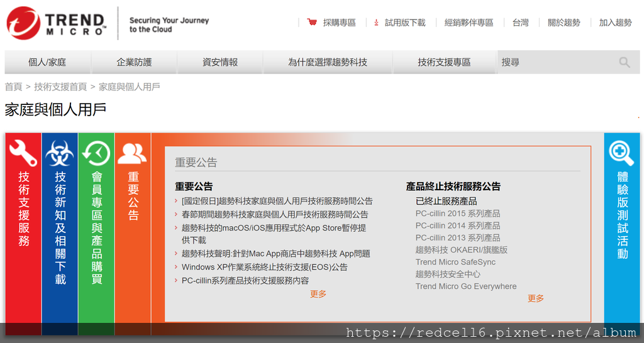
Task: Open Trend Micro Go Everywhere link
Action: (466, 286)
